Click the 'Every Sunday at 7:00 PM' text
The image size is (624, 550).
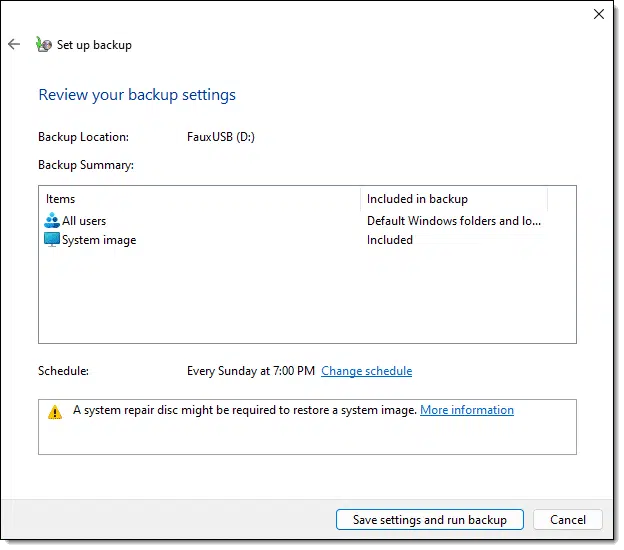[251, 371]
